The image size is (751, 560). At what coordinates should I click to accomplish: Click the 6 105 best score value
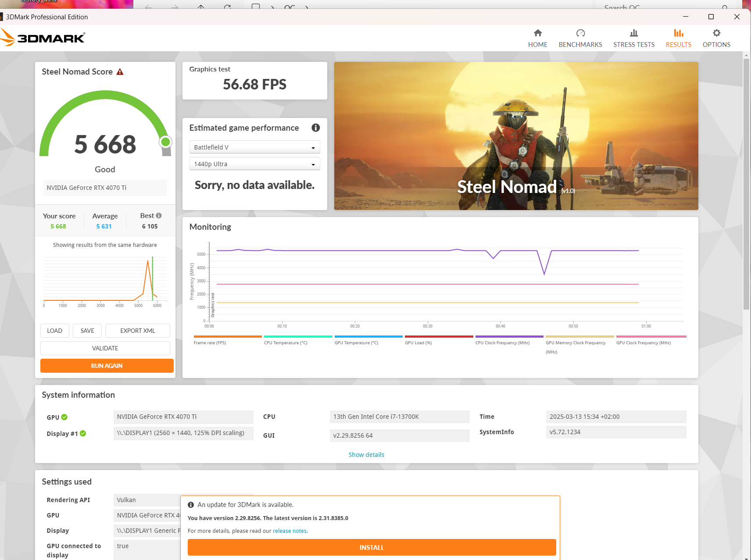(150, 226)
